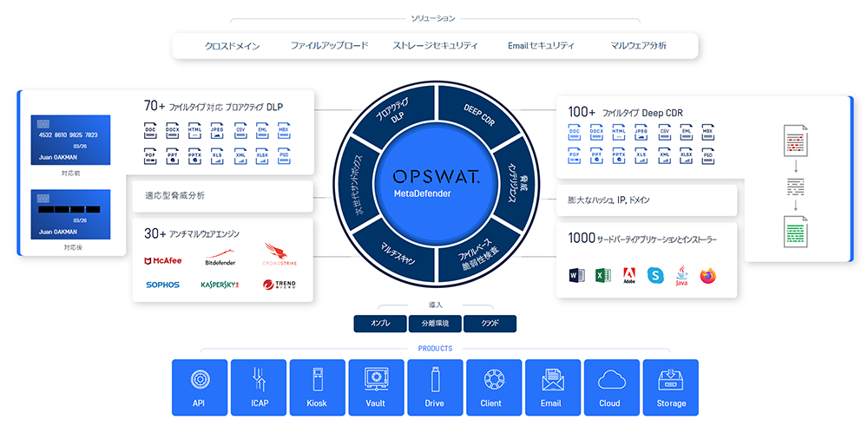The width and height of the screenshot is (868, 439).
Task: Click the 膨大なハッシュ, IP, ドメイン card
Action: pos(647,200)
